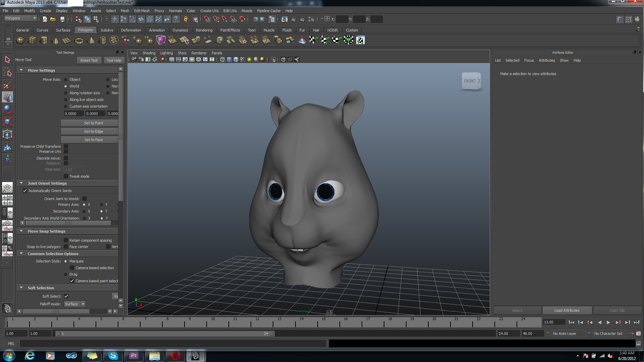Screen dimensions: 644x362
Task: Open the Polygons menu set dropdown
Action: tap(20, 18)
